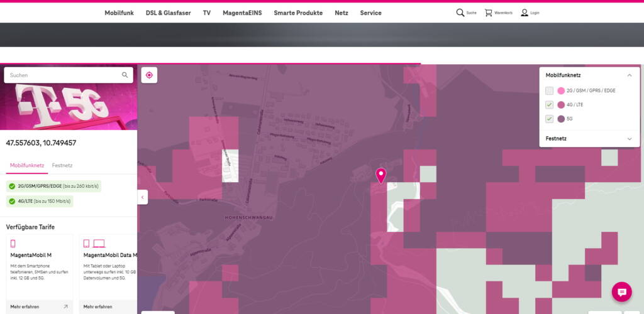Open the TV menu
This screenshot has height=314, width=644.
(x=206, y=13)
